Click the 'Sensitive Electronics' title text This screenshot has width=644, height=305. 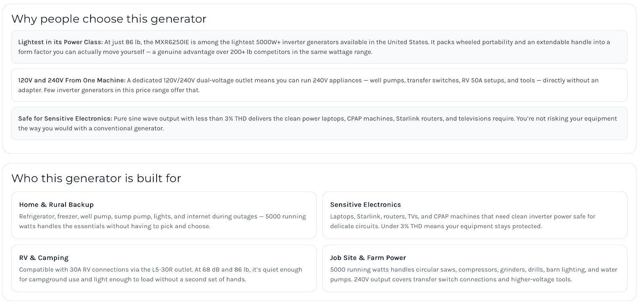coord(365,204)
